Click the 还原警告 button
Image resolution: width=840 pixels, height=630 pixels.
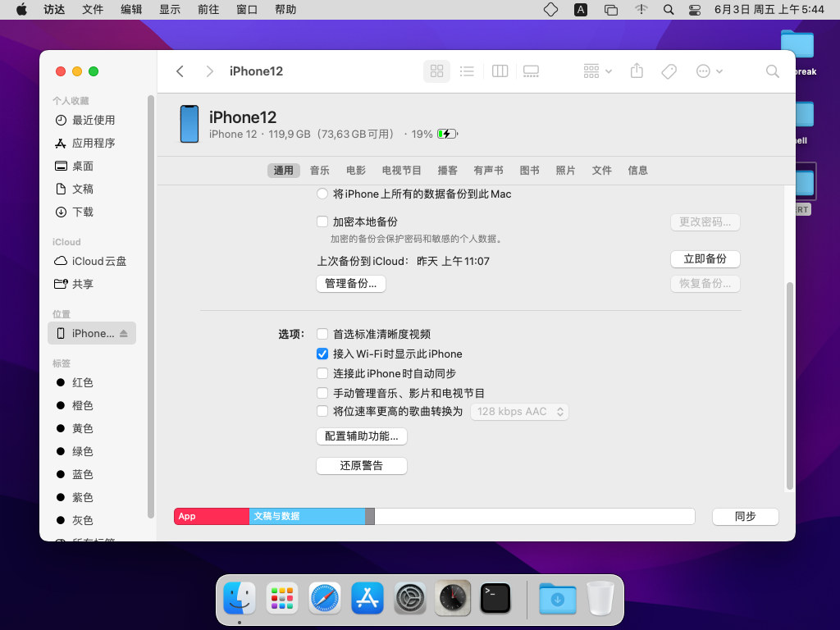click(362, 466)
